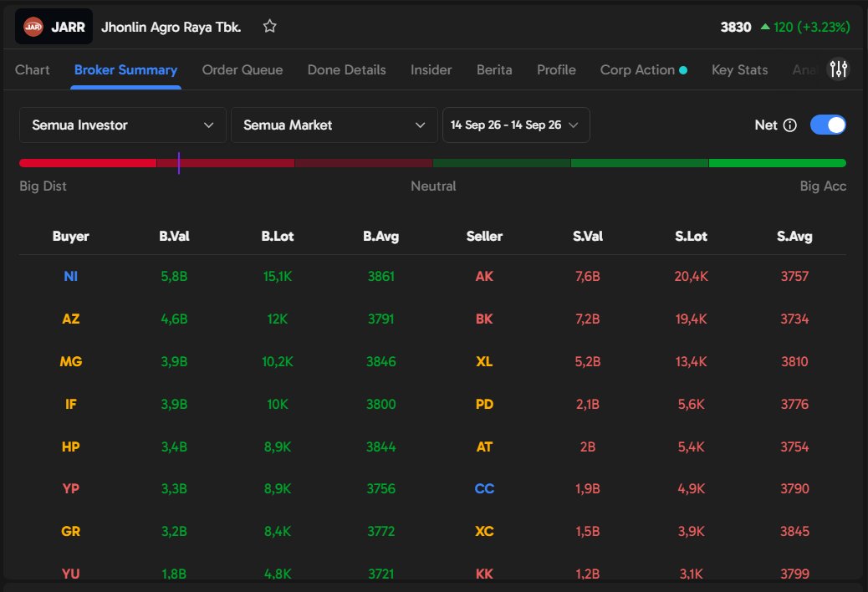868x592 pixels.
Task: Click the bright green Big Acc bar segment
Action: pos(777,163)
